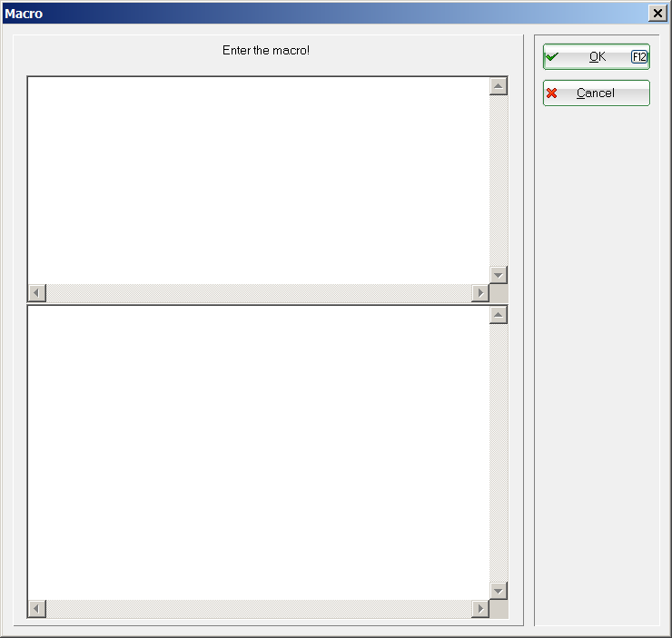Image resolution: width=672 pixels, height=638 pixels.
Task: Close the Macro dialog window
Action: [x=657, y=14]
